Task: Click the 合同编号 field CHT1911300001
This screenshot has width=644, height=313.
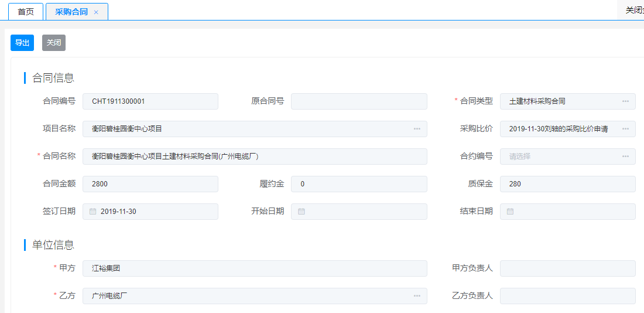Action: coord(150,101)
